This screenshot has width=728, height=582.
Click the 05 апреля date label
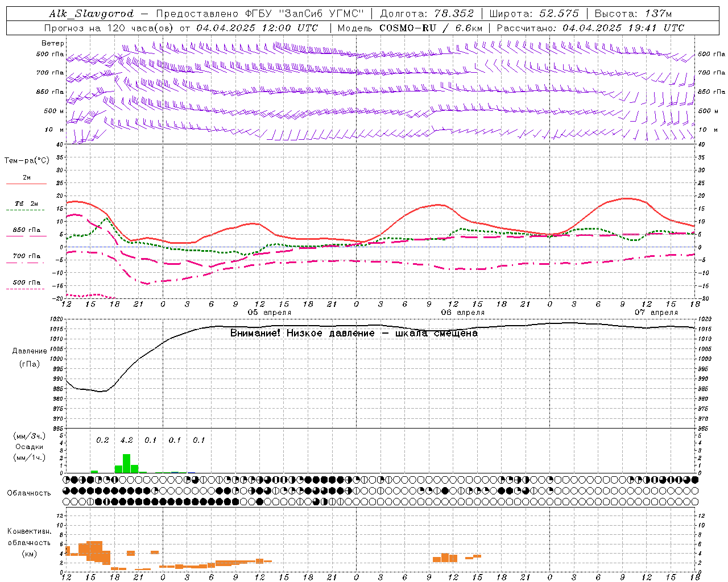click(270, 313)
